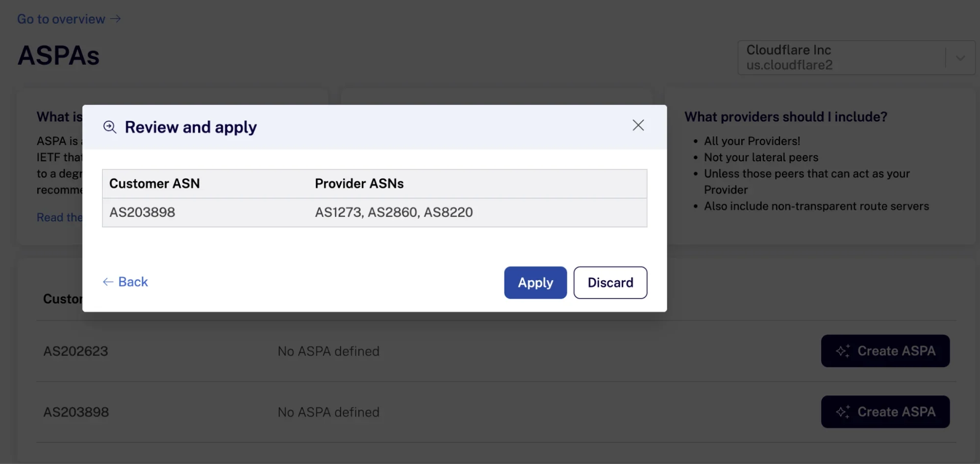This screenshot has height=464, width=980.
Task: Expand the us.cloudflare2 account selector chevron
Action: (x=960, y=57)
